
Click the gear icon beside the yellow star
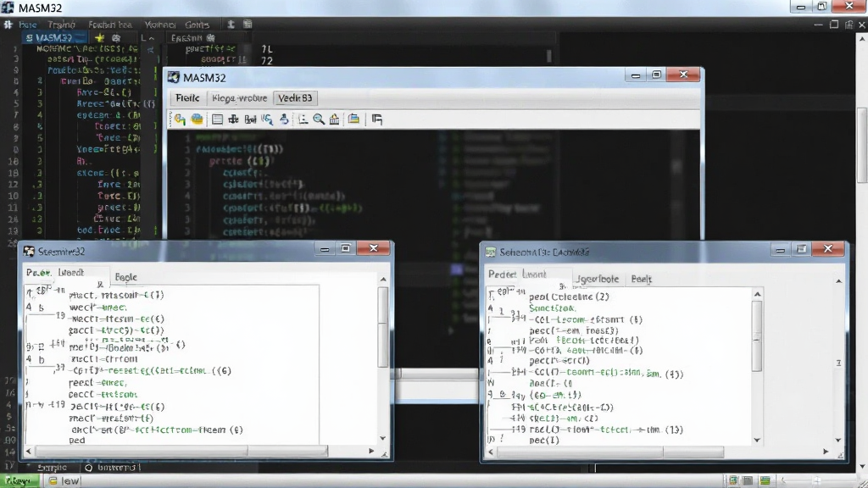tap(116, 37)
